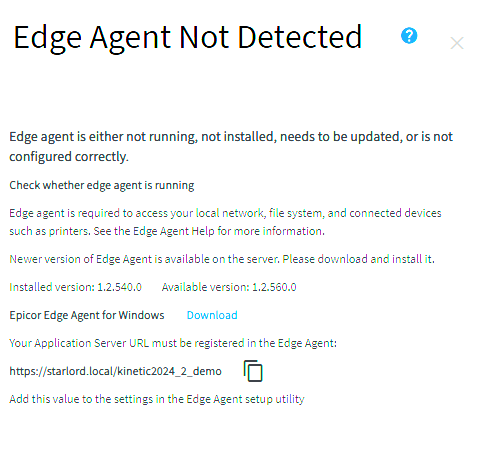479x459 pixels.
Task: Click the 'Epicor Edge Agent for Windows' label
Action: point(87,315)
